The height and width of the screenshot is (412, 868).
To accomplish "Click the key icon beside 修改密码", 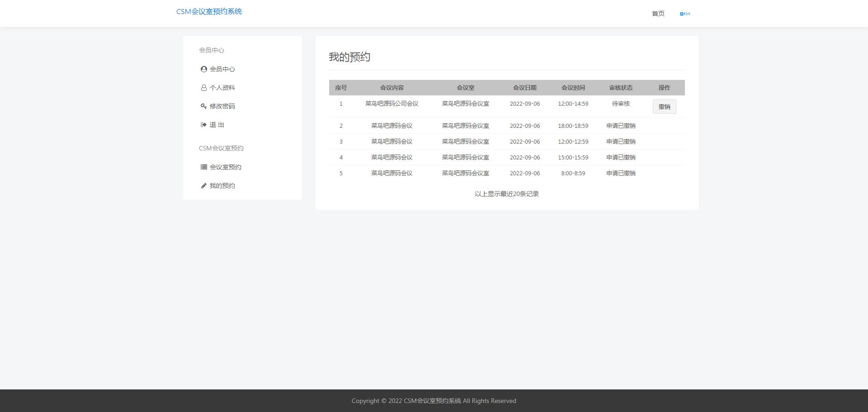I will point(203,106).
